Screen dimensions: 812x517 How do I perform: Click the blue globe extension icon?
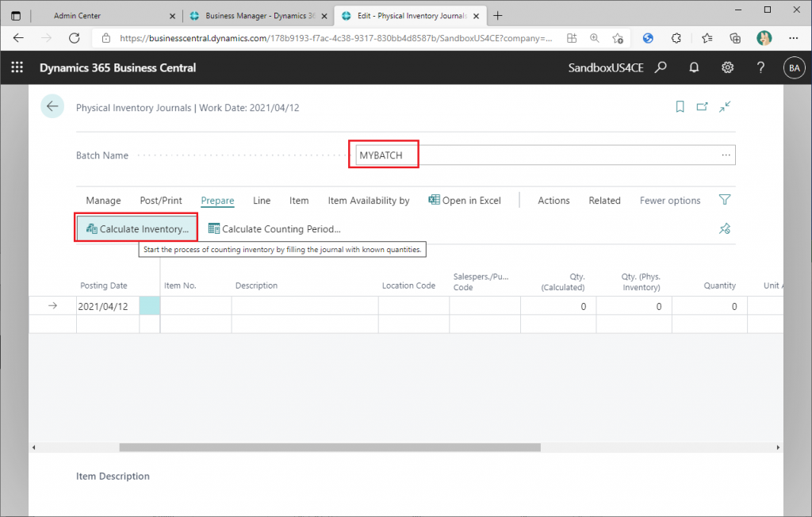click(648, 38)
